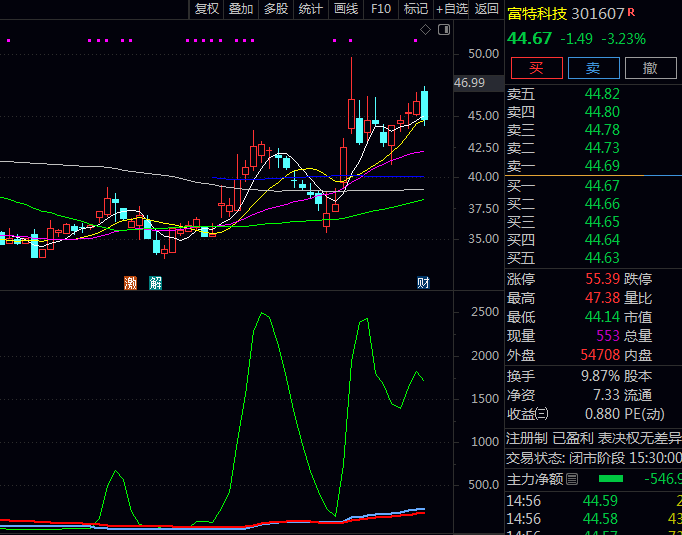Add stock to watchlist with +自选
This screenshot has width=682, height=535.
[451, 9]
